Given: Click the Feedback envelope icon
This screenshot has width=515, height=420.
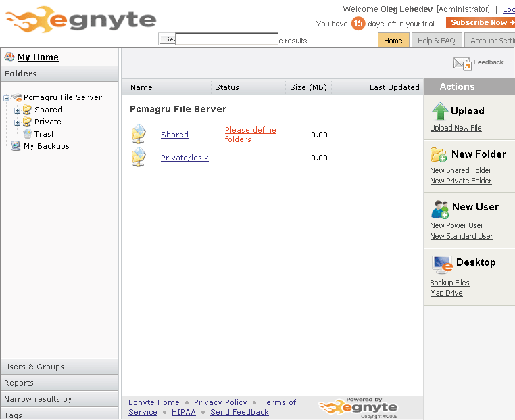Looking at the screenshot, I should click(462, 64).
